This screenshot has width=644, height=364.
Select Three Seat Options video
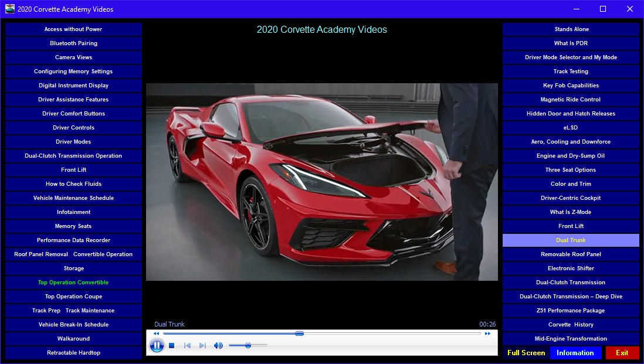571,170
